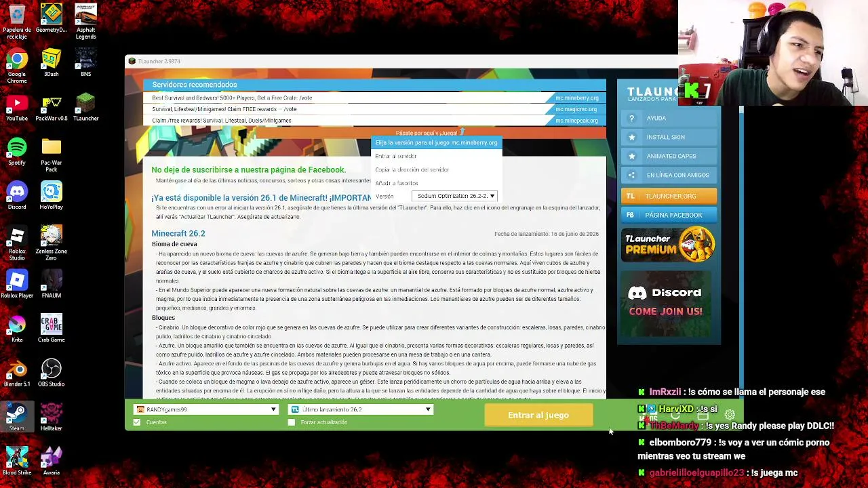The height and width of the screenshot is (488, 868).
Task: Click En línea con amigos button
Action: 669,175
